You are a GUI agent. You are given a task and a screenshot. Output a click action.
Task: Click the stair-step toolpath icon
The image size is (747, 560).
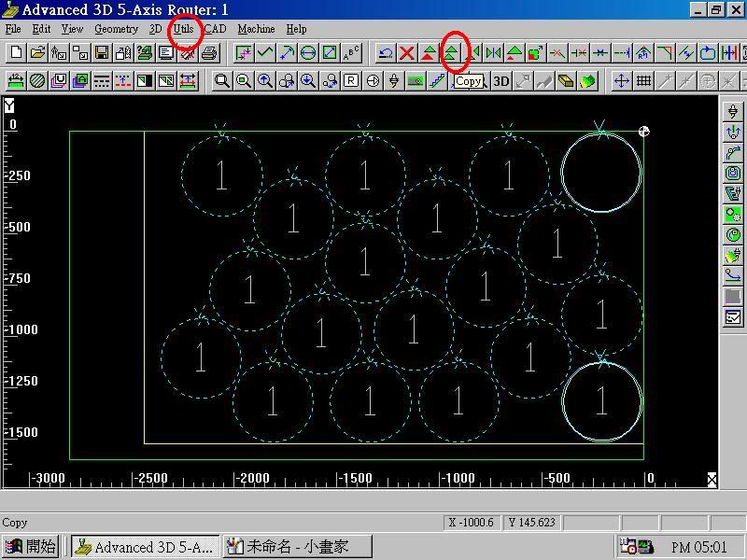click(437, 81)
